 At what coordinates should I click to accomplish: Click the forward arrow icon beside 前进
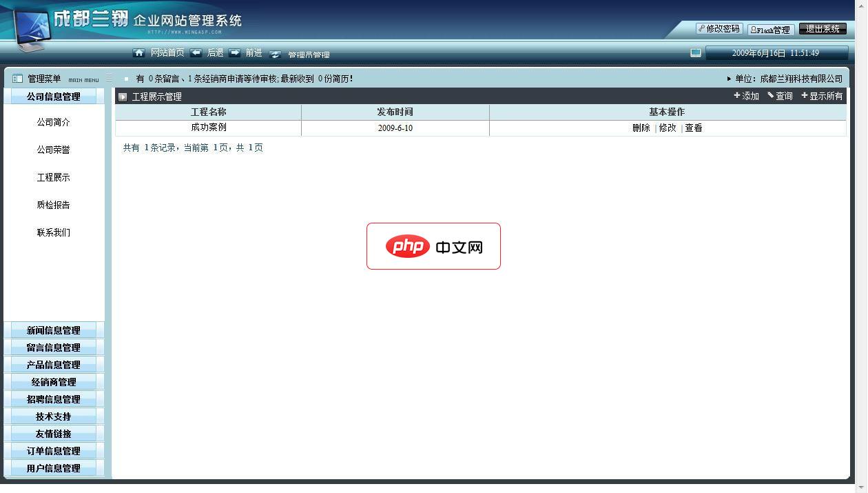(235, 52)
